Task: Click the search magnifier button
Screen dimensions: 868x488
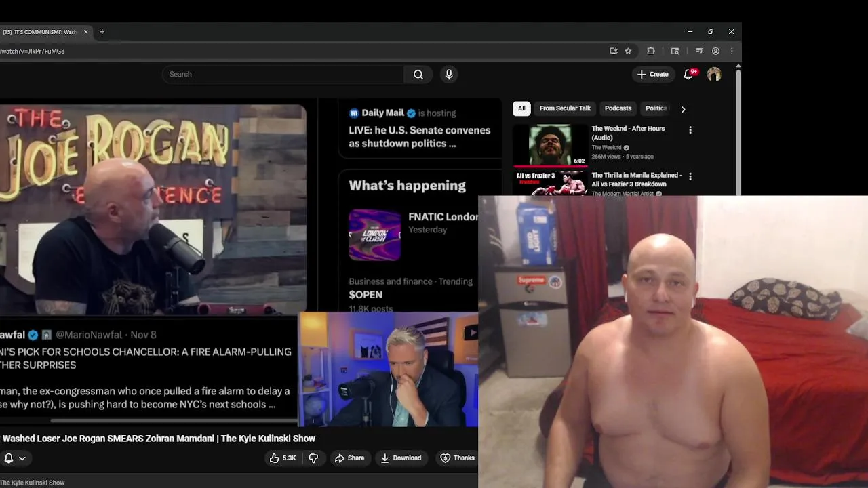Action: coord(418,75)
